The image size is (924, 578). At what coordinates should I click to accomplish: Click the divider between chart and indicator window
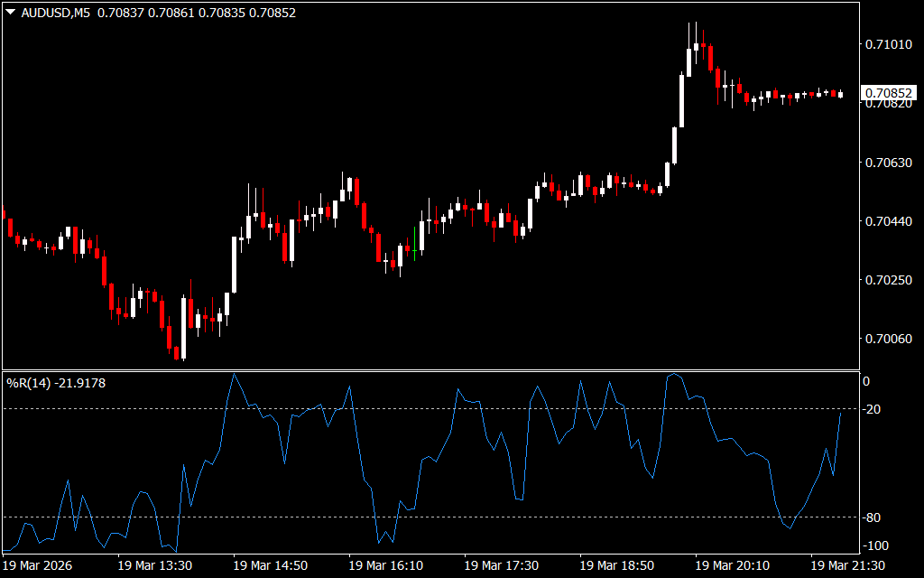433,370
